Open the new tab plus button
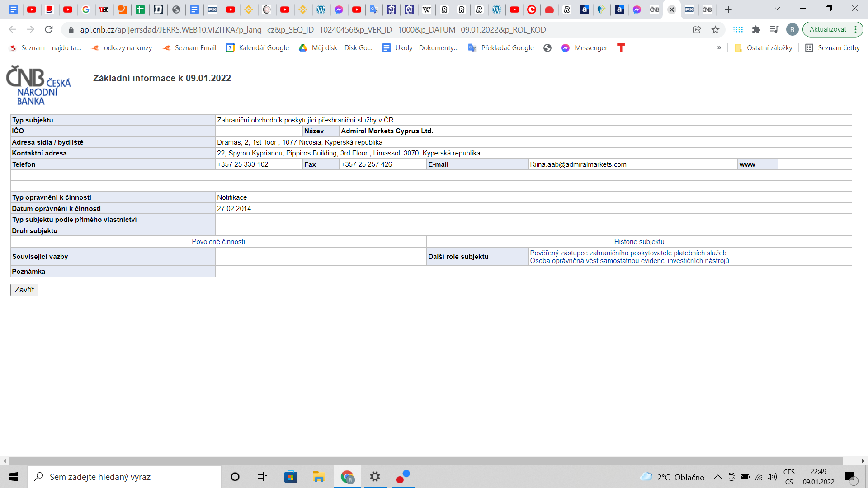868x488 pixels. point(728,9)
